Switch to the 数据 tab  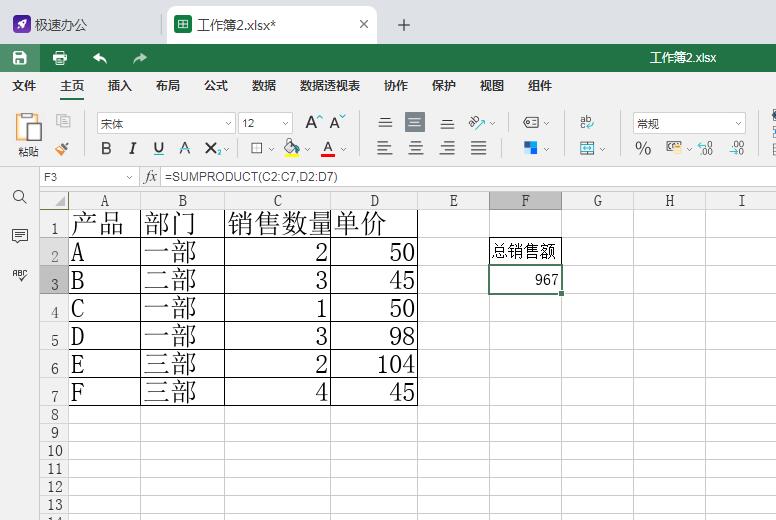click(264, 86)
